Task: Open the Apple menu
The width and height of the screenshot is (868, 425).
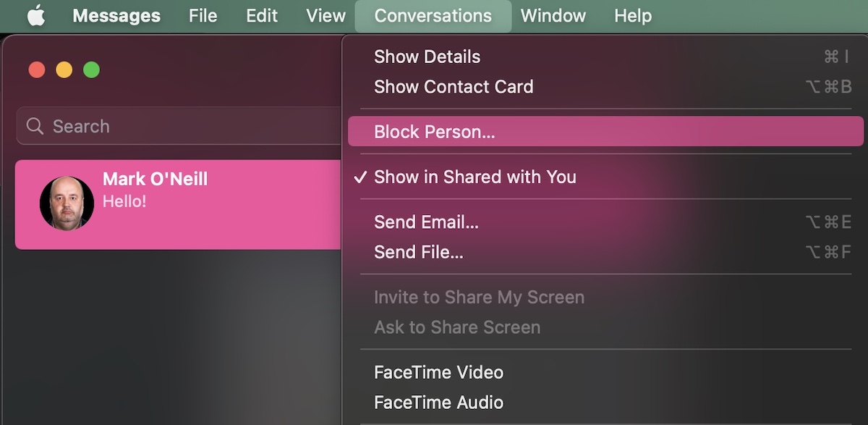Action: 35,16
